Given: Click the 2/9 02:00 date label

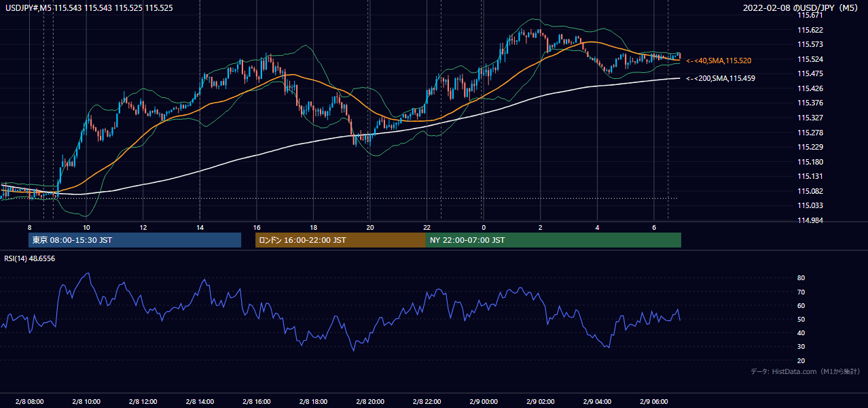Looking at the screenshot, I should click(x=540, y=401).
